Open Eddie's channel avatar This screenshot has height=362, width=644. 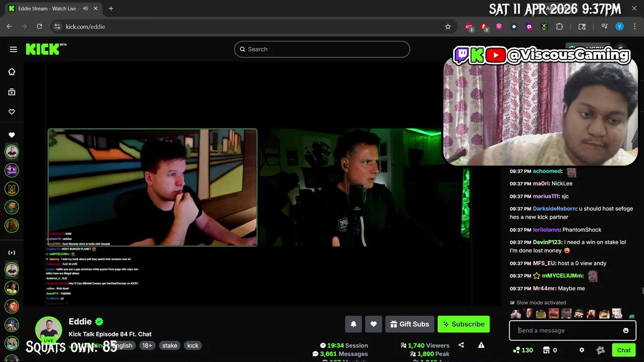click(48, 330)
